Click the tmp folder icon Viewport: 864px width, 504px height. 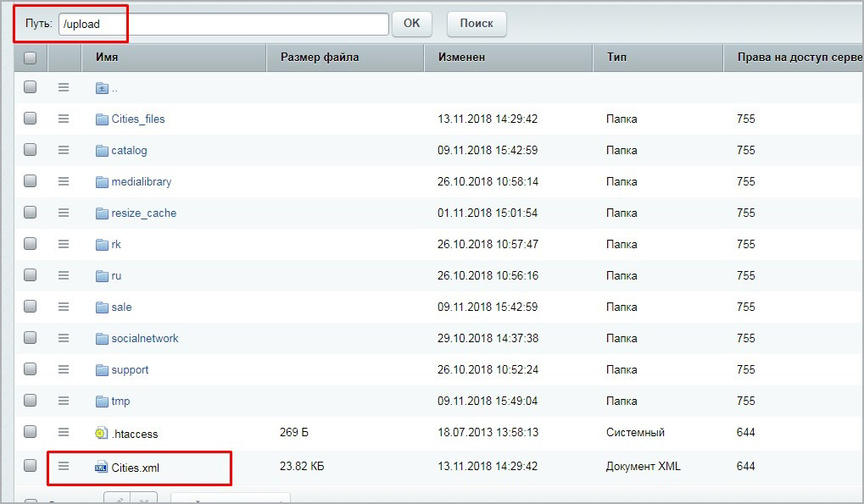point(102,402)
